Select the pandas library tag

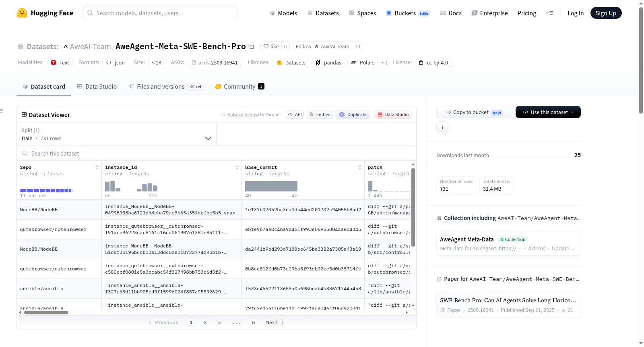pos(328,62)
